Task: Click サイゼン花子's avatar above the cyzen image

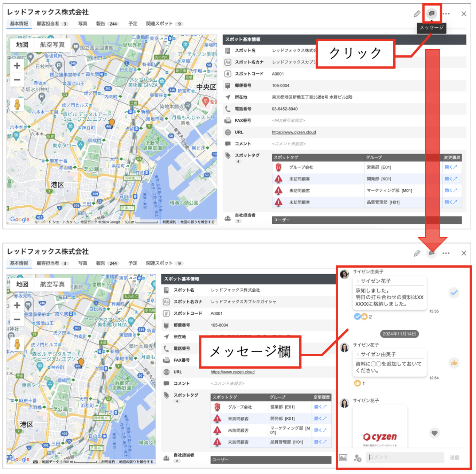Action: [344, 403]
